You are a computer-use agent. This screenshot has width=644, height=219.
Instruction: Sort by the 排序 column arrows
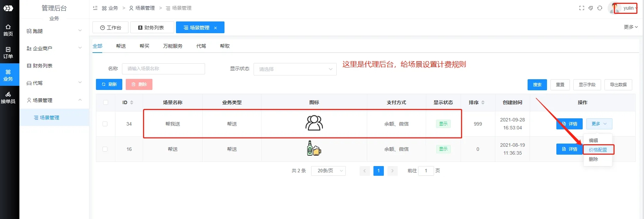click(x=483, y=102)
